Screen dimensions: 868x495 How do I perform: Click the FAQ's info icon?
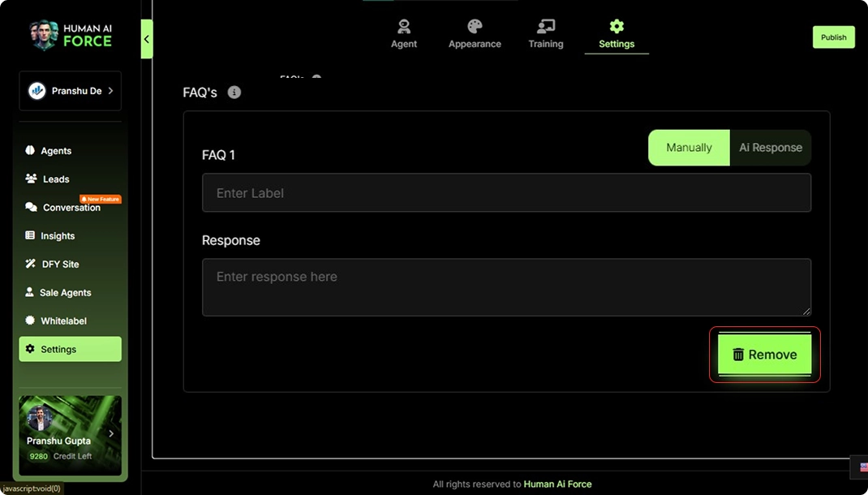click(x=234, y=93)
